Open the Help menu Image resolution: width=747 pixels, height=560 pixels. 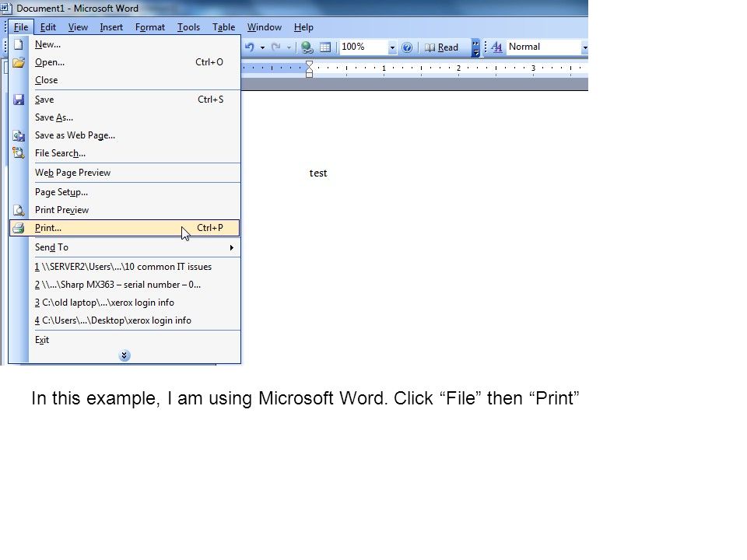pyautogui.click(x=303, y=27)
